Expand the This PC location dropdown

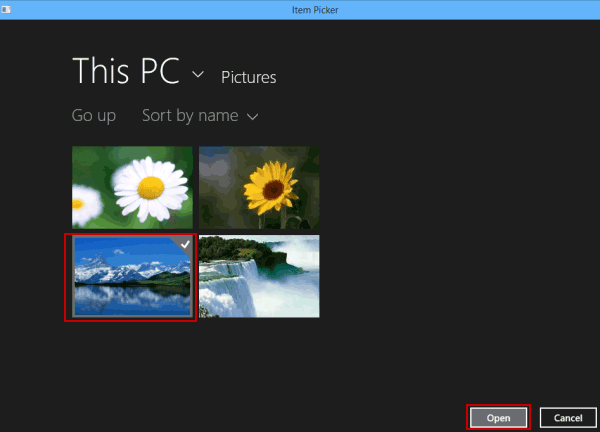tap(197, 74)
